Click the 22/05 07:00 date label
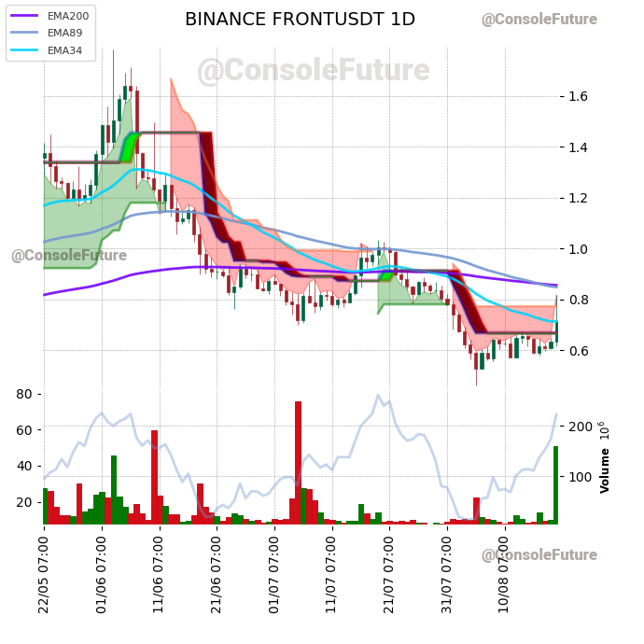Screen dimensions: 644x644 44,575
